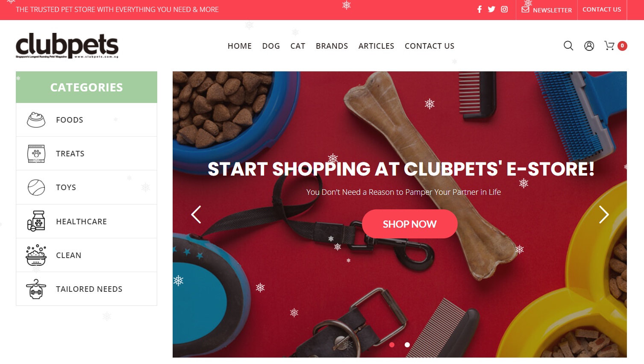
Task: Click the clubpets logo
Action: point(67,45)
